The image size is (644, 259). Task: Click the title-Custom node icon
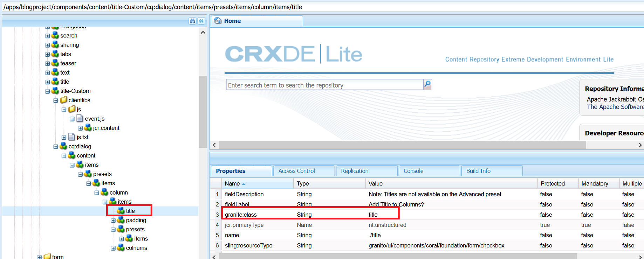[x=55, y=91]
